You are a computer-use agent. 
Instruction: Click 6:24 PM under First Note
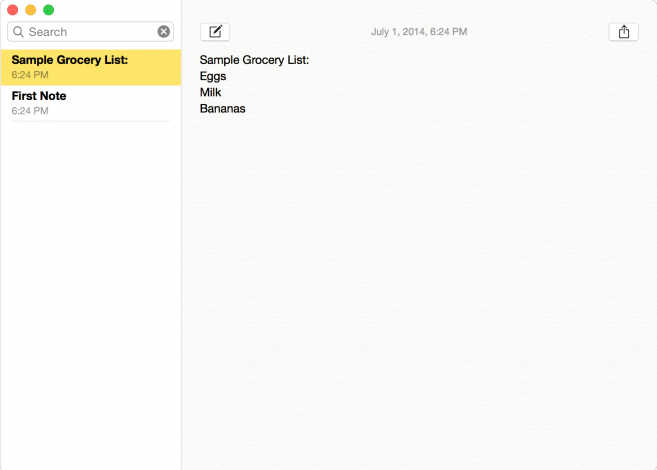pyautogui.click(x=30, y=111)
